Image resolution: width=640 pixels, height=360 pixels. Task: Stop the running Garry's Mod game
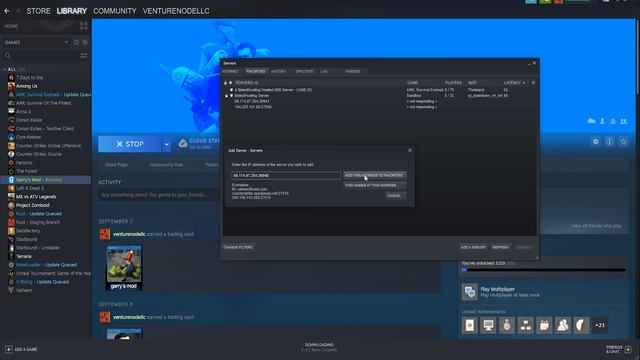click(130, 144)
